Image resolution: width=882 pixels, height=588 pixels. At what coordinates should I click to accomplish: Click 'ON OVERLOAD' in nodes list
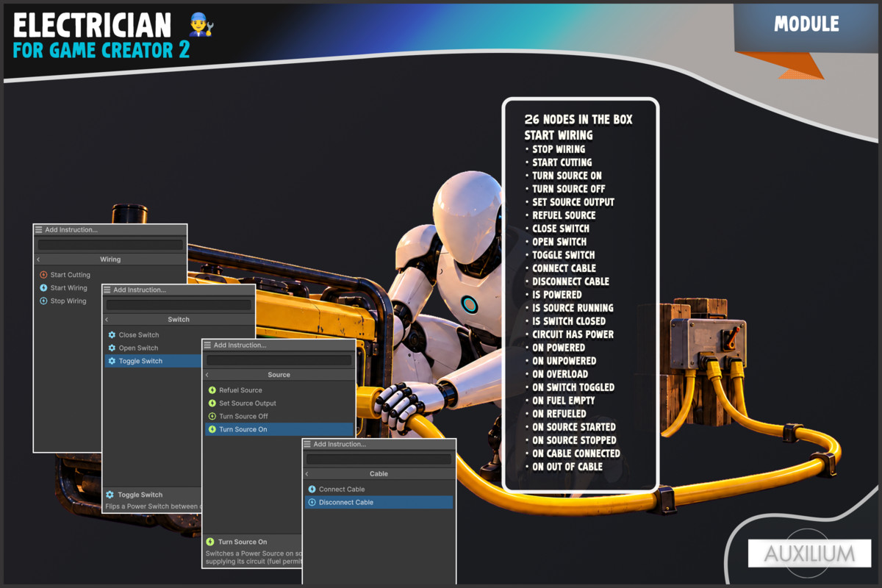[560, 374]
